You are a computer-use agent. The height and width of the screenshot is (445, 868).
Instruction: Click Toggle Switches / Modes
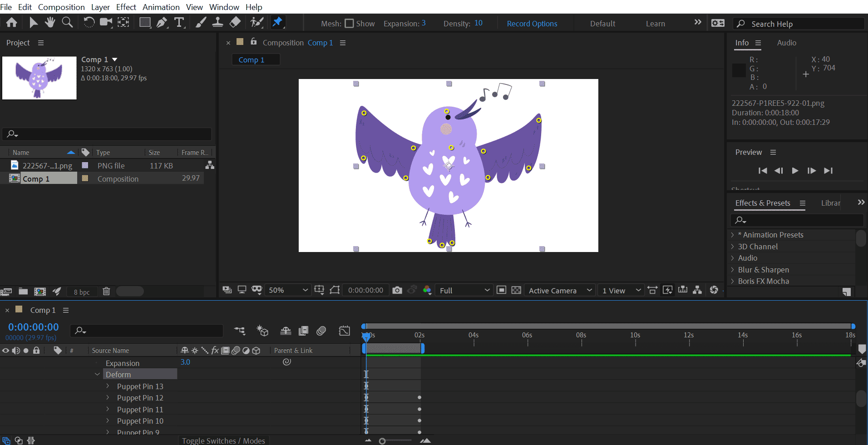223,440
